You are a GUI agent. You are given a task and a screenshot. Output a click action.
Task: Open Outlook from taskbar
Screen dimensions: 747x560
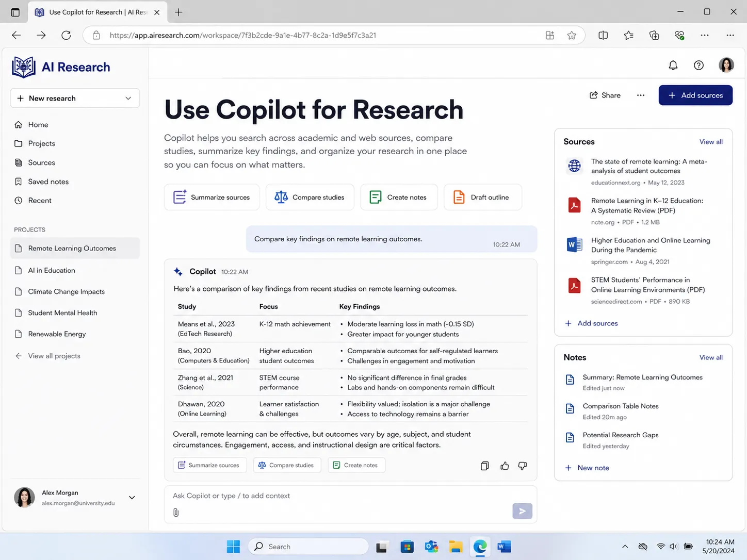(x=431, y=547)
